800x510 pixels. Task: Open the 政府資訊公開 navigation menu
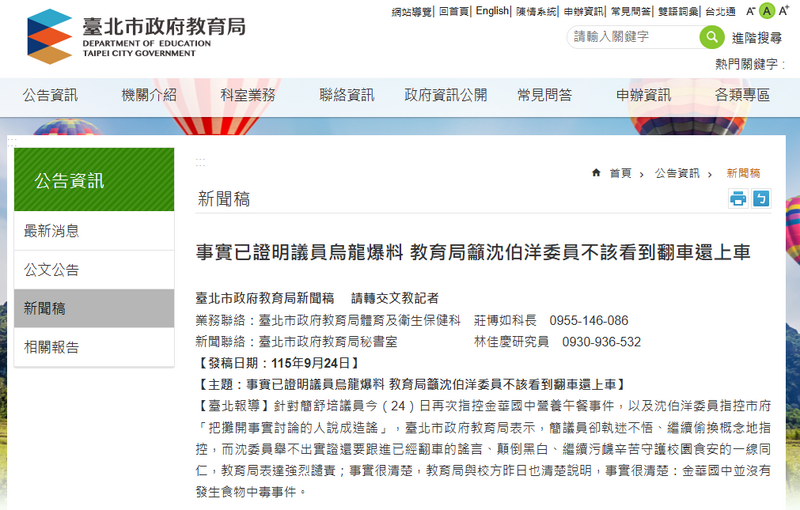[446, 95]
